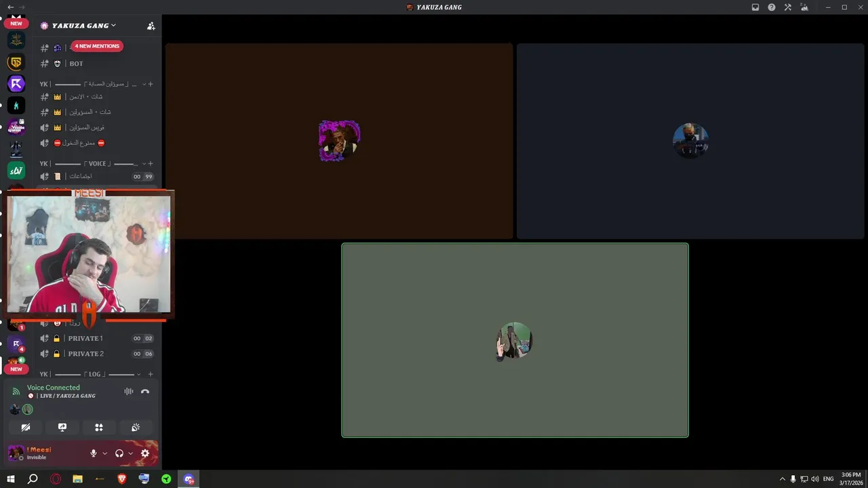
Task: Open the شات • المسؤولين text channel
Action: 98,112
